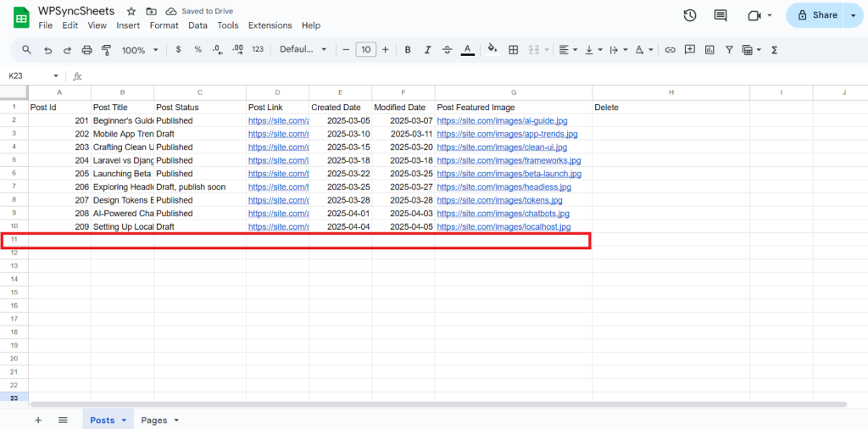868x429 pixels.
Task: Click the Merge cells icon
Action: click(534, 50)
